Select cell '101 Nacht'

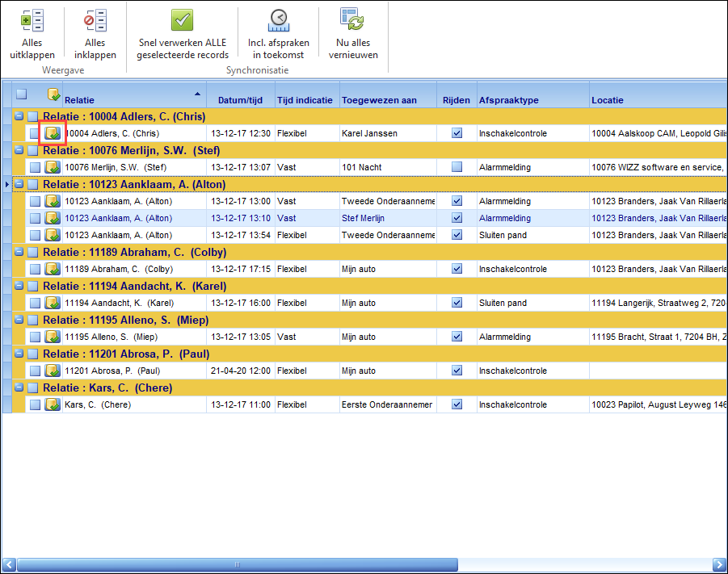[x=388, y=167]
